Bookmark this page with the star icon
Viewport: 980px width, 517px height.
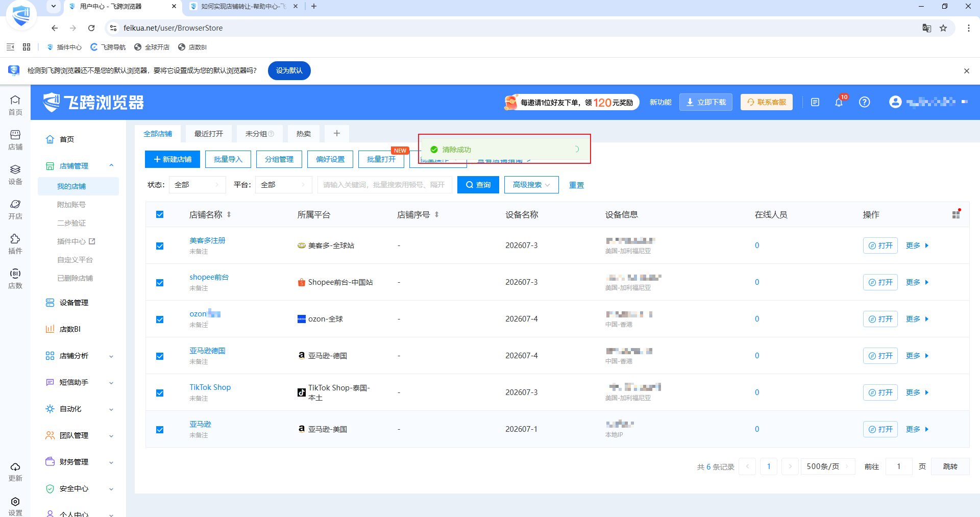943,28
